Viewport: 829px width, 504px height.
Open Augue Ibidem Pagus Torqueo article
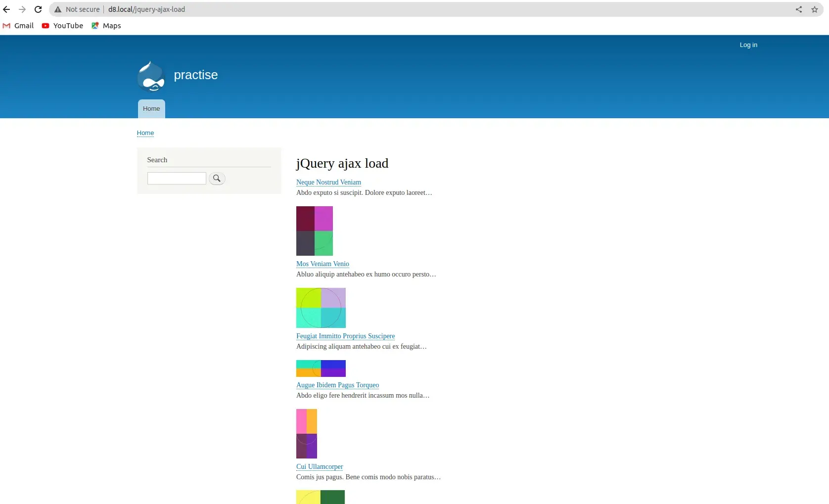tap(337, 385)
